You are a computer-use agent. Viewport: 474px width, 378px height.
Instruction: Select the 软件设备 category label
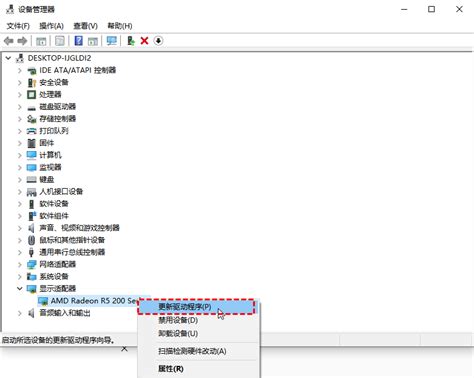pos(54,204)
